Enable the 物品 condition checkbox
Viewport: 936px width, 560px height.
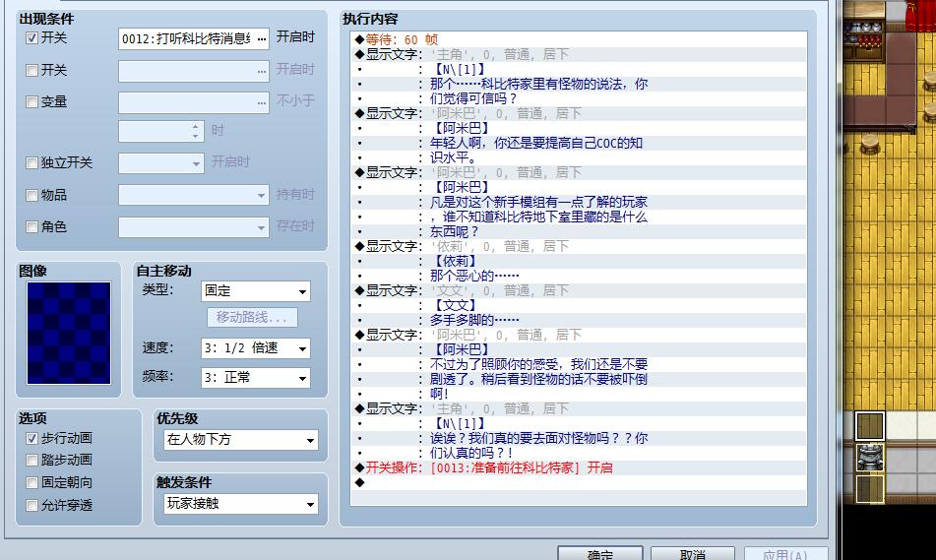(32, 195)
